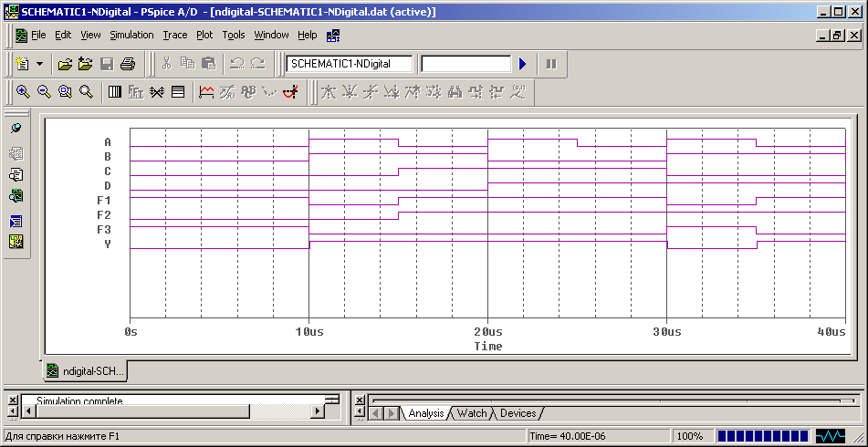This screenshot has width=868, height=447.
Task: Click the Cursor Min icon
Action: point(391,92)
